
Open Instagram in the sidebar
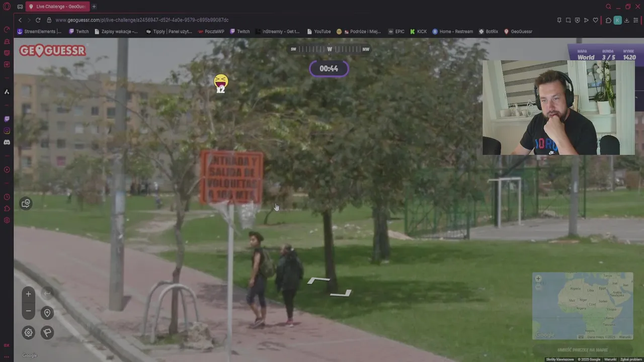[7, 131]
